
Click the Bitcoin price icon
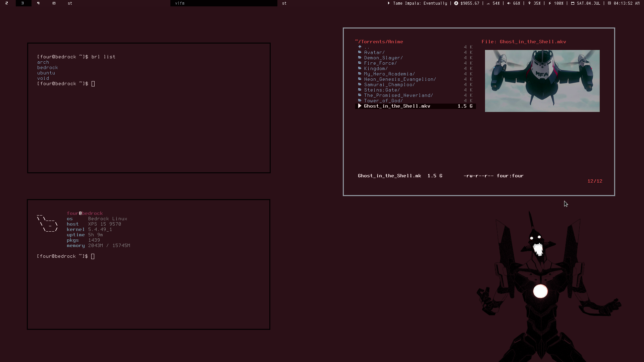(x=456, y=3)
